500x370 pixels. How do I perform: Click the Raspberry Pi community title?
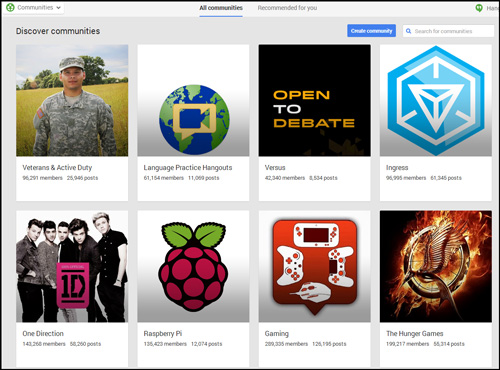click(x=163, y=334)
